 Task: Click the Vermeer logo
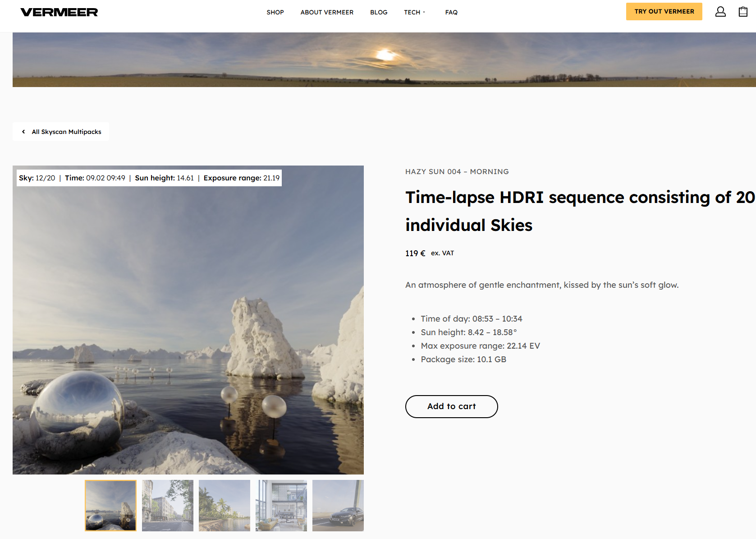tap(59, 12)
